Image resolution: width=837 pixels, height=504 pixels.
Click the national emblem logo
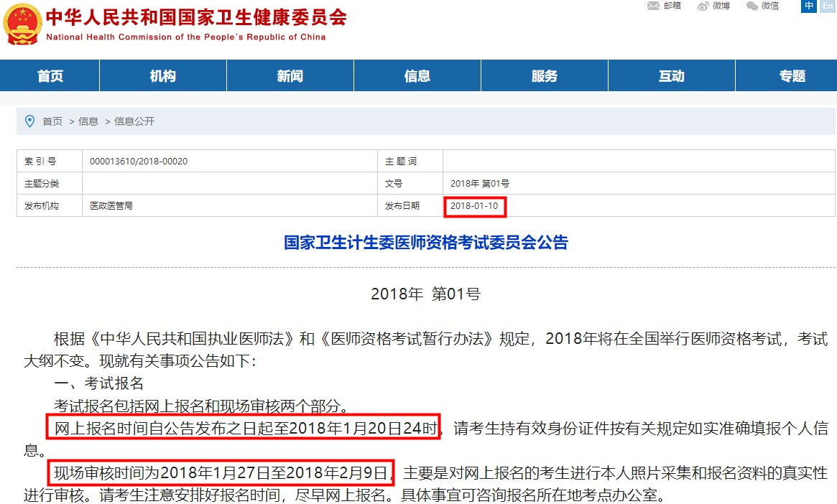22,24
